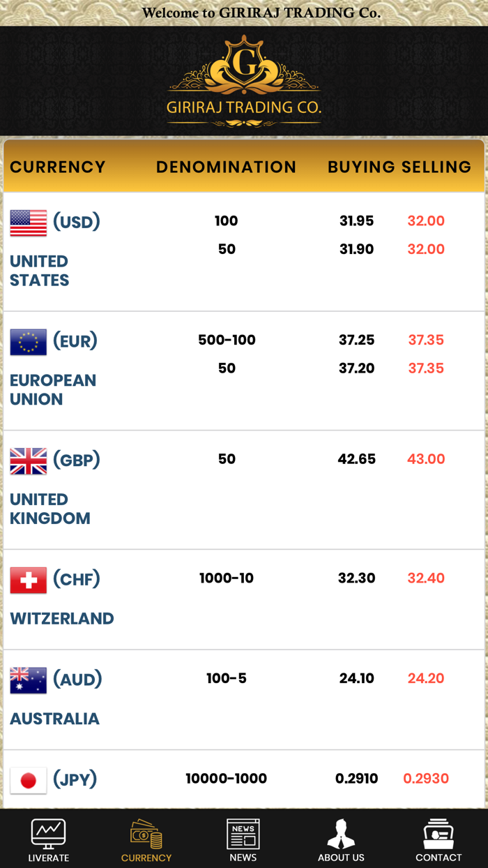The image size is (488, 868).
Task: Select the EUR 500-100 denomination
Action: [227, 340]
